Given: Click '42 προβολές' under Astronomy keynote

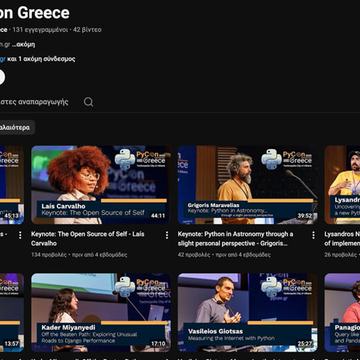Looking at the screenshot, I should (x=194, y=255).
